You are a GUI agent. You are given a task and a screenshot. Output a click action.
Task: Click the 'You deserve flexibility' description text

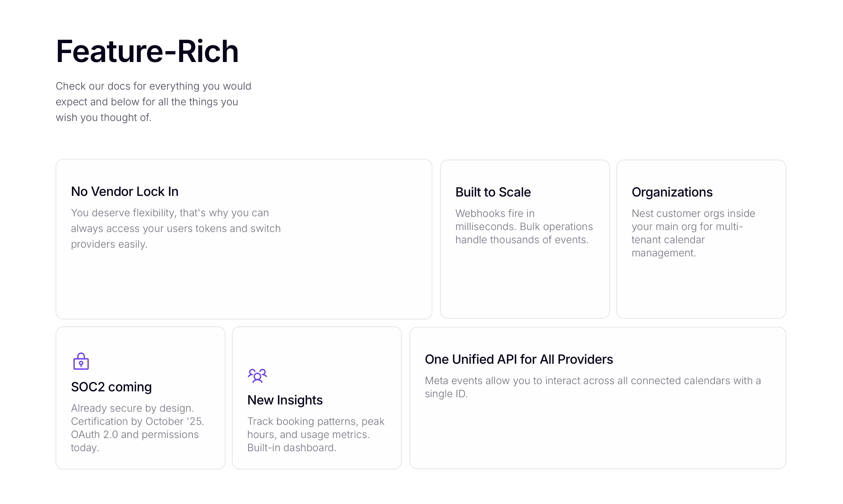pyautogui.click(x=176, y=228)
